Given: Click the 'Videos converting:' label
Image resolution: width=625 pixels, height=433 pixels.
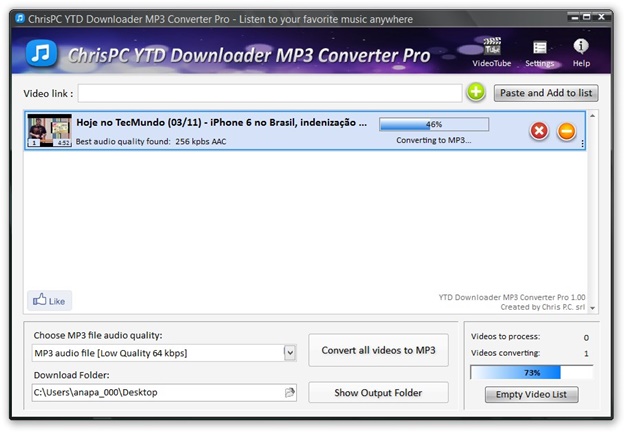Looking at the screenshot, I should 505,353.
